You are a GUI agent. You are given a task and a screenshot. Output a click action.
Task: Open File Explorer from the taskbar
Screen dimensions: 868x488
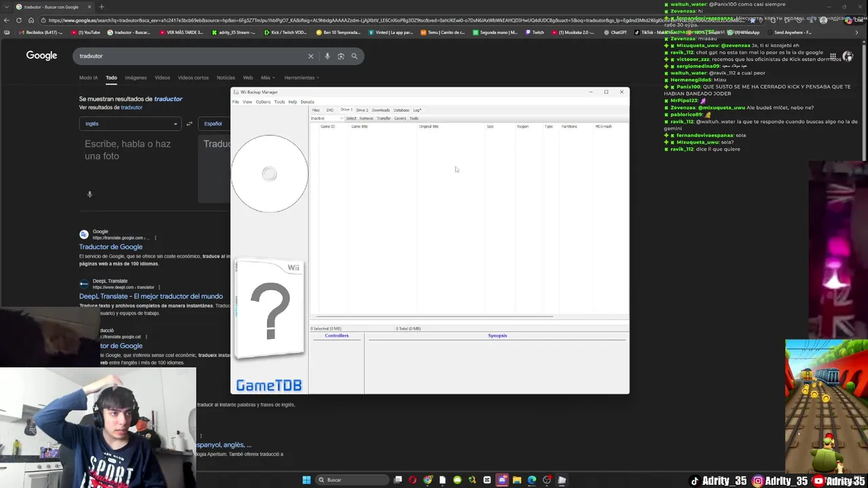click(x=517, y=480)
